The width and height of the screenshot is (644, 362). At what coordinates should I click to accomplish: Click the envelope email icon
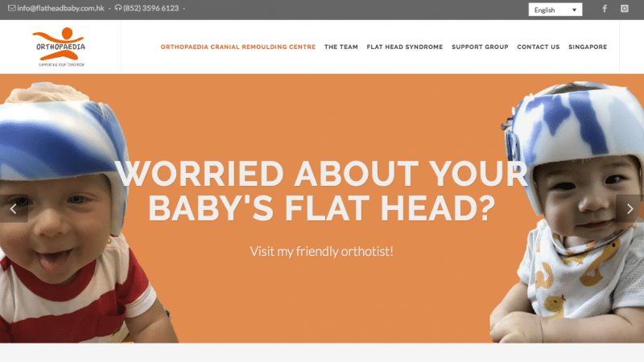click(12, 8)
